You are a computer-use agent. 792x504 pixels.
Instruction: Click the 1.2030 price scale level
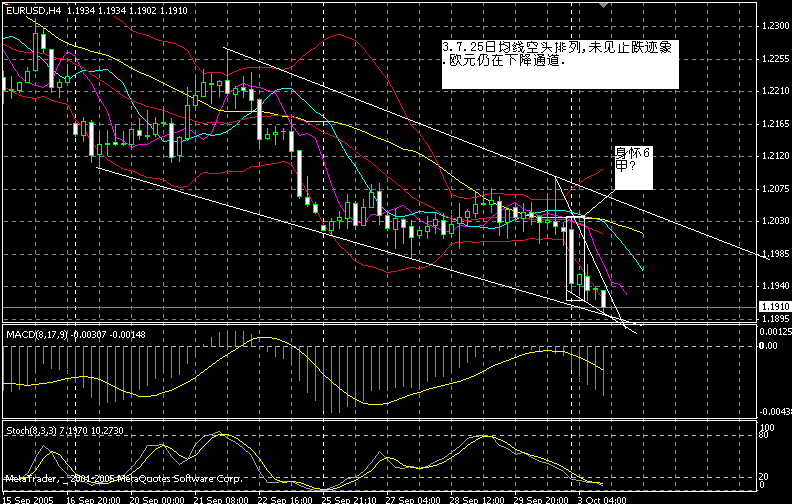(x=773, y=221)
